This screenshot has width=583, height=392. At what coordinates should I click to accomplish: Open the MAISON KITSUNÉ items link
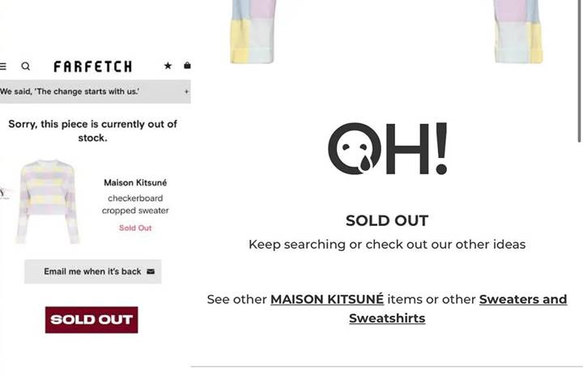click(327, 300)
